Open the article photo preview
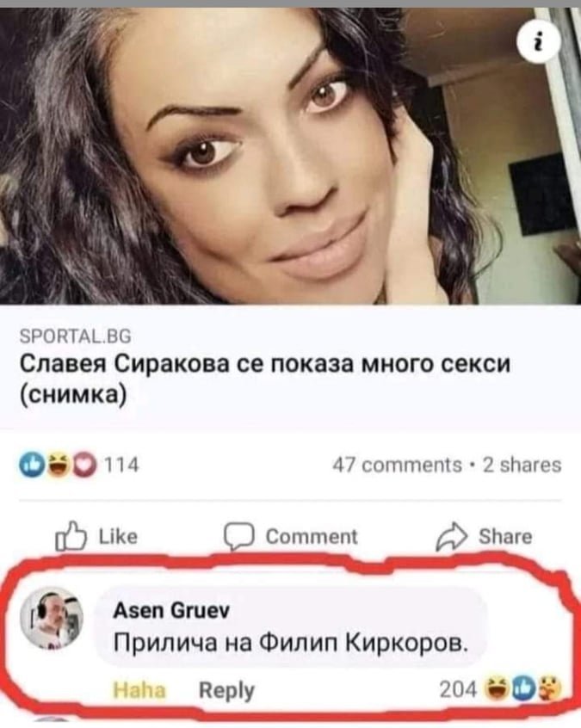This screenshot has width=581, height=728. [x=290, y=156]
